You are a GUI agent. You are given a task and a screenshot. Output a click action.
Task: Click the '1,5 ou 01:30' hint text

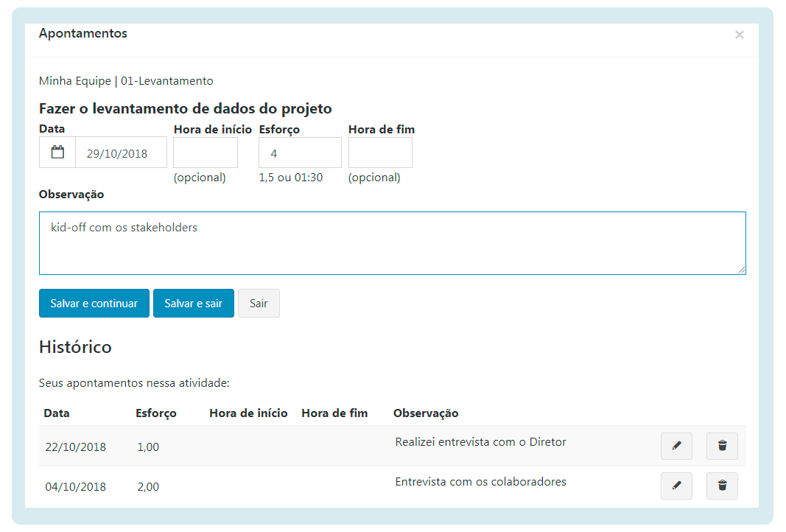point(291,178)
